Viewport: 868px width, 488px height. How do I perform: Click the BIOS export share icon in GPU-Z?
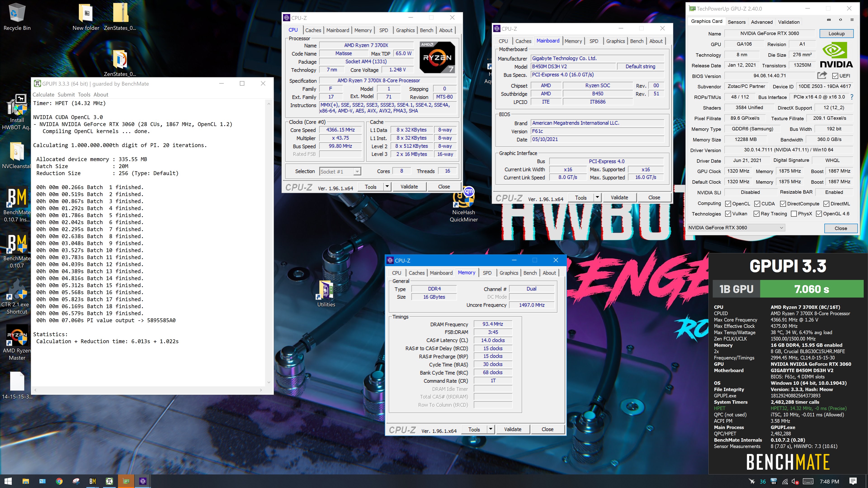pyautogui.click(x=822, y=75)
